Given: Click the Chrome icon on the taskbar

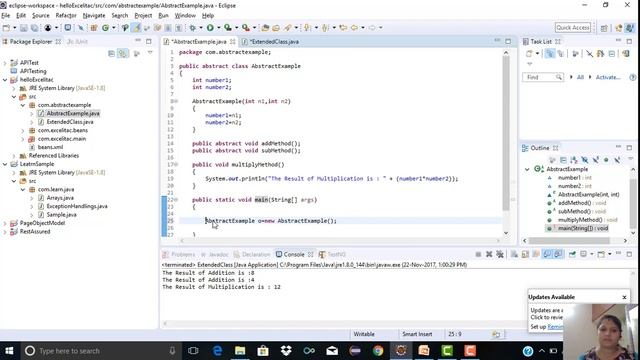Looking at the screenshot, I should (378, 351).
